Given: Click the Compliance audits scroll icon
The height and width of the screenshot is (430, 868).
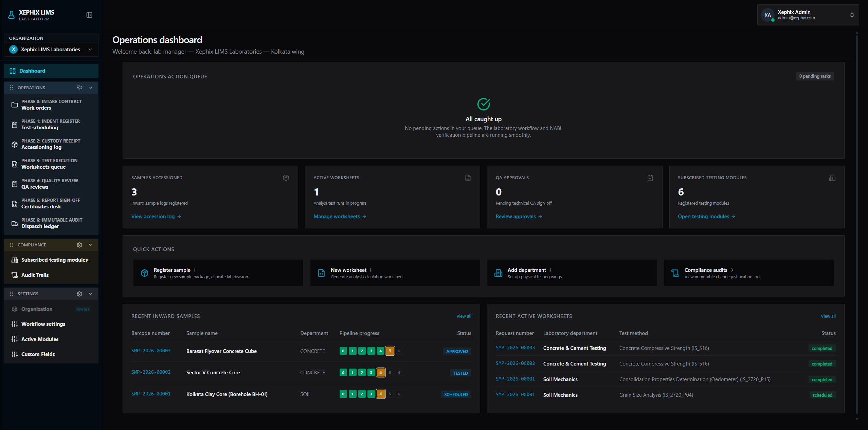Looking at the screenshot, I should pyautogui.click(x=675, y=273).
